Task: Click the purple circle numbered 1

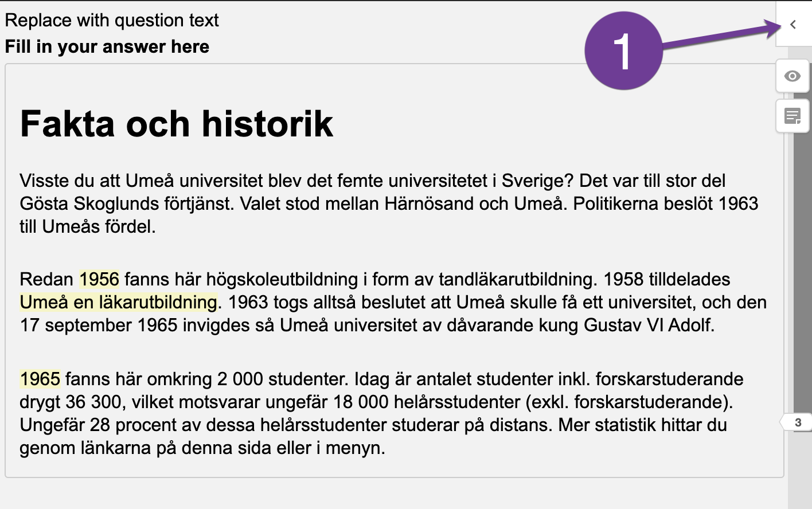Action: click(623, 51)
